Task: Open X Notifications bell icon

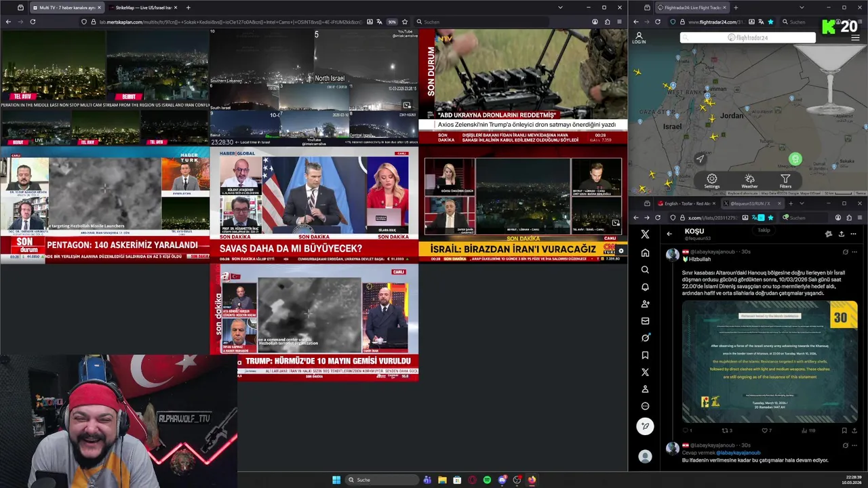Action: coord(645,287)
